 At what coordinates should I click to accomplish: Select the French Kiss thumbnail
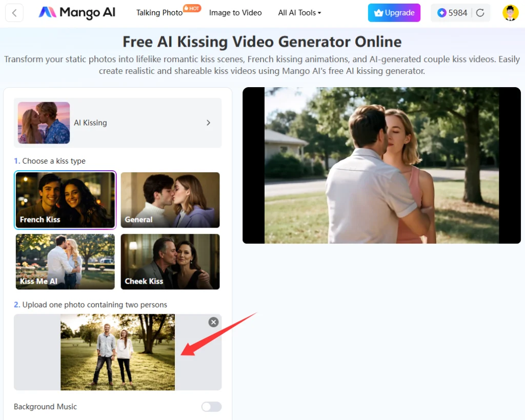(65, 200)
